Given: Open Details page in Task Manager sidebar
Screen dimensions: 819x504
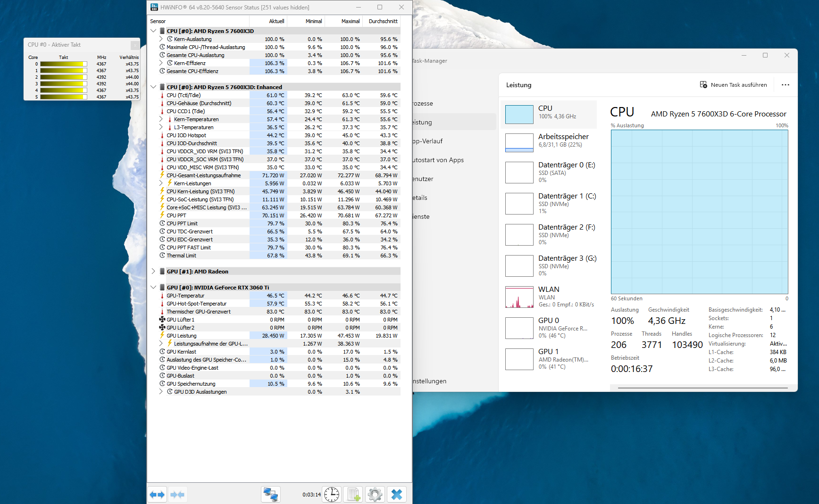Looking at the screenshot, I should point(454,198).
